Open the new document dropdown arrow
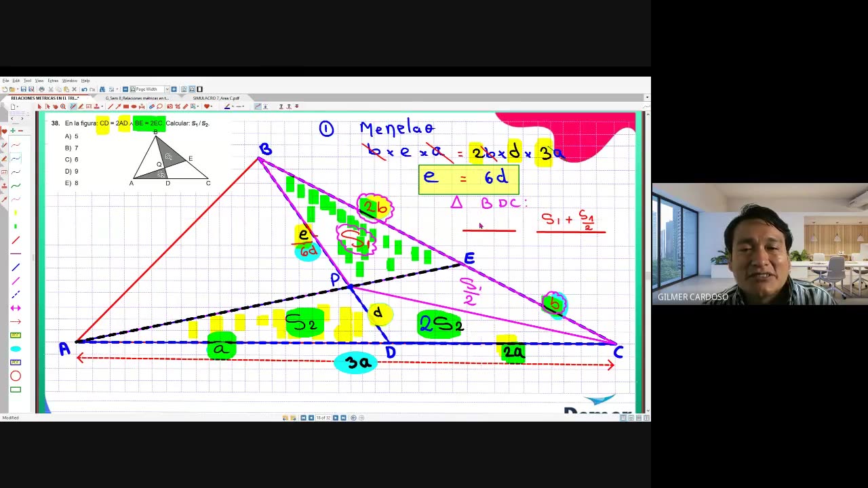 pos(18,106)
